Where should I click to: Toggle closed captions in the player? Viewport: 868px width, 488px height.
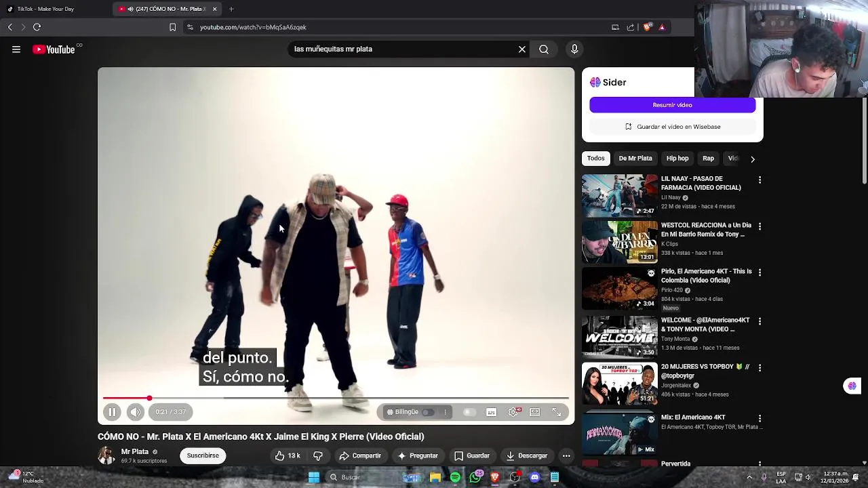(x=492, y=412)
